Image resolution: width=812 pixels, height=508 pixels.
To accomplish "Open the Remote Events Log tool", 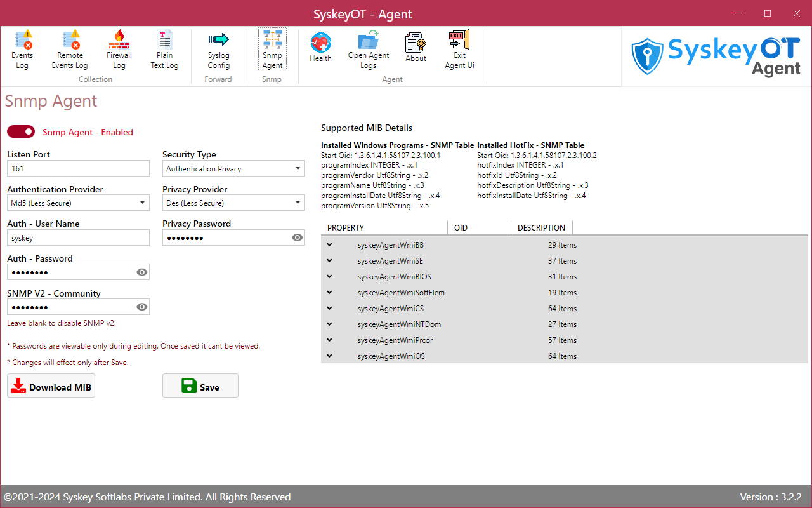I will coord(70,48).
